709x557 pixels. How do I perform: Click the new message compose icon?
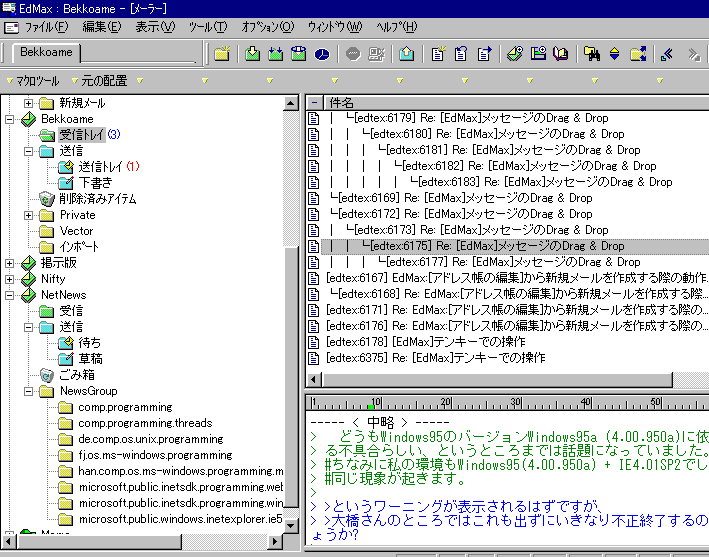click(438, 54)
